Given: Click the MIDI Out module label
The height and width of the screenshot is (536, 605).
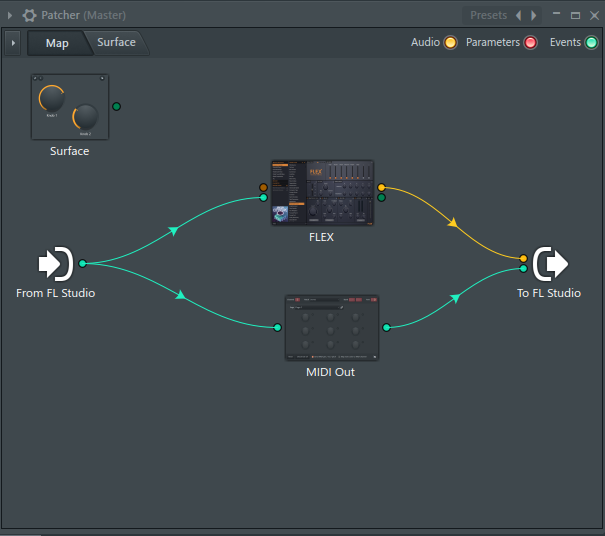Looking at the screenshot, I should [x=330, y=372].
